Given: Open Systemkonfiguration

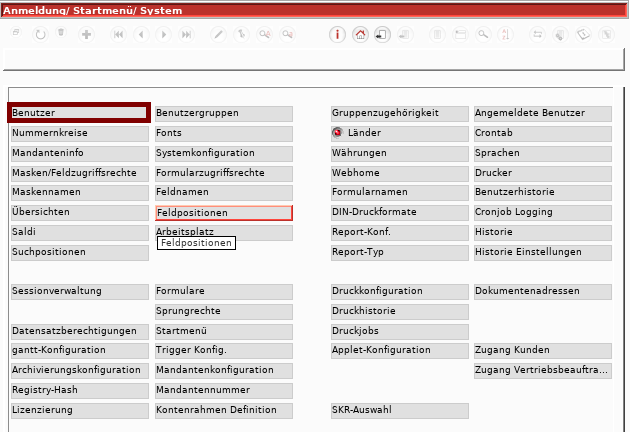Looking at the screenshot, I should [x=224, y=154].
